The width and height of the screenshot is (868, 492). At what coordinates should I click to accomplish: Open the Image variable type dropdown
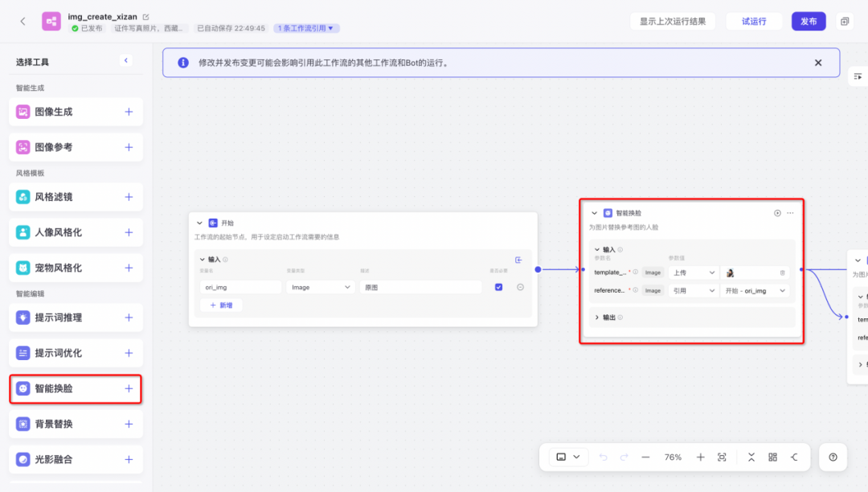pyautogui.click(x=320, y=287)
